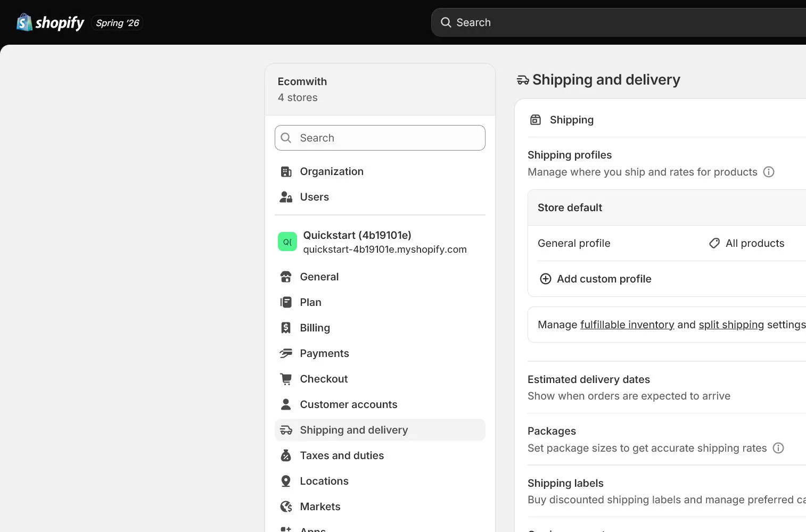Click the Users people icon
Viewport: 806px width, 532px height.
coord(286,197)
